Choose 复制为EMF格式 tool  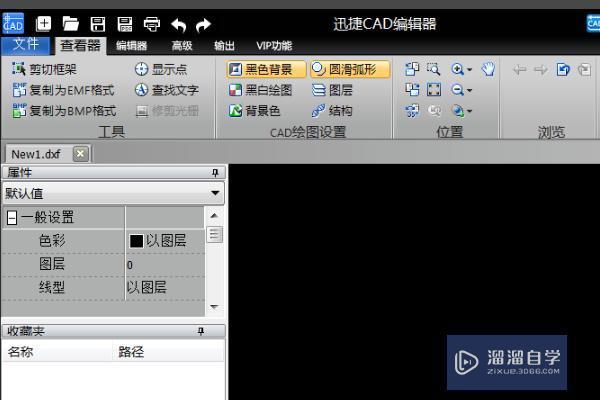(63, 90)
